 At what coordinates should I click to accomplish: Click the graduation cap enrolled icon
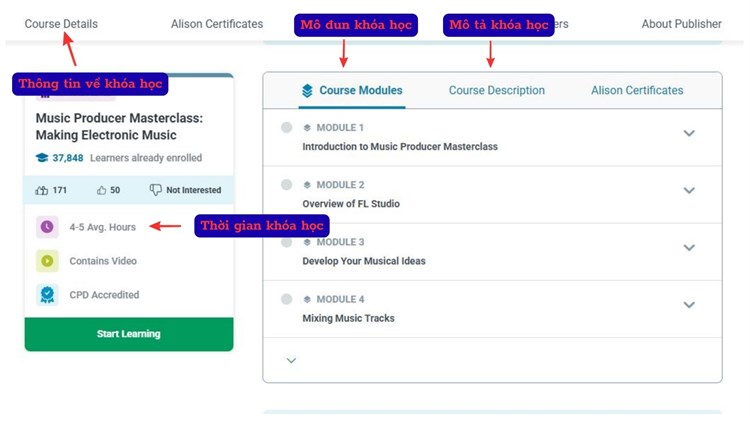tap(42, 158)
